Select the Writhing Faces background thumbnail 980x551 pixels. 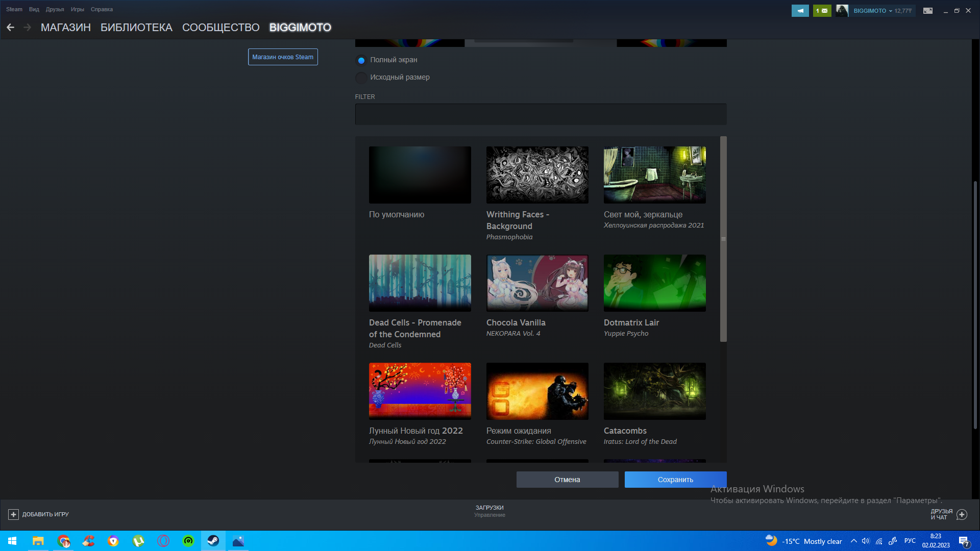[x=537, y=175]
